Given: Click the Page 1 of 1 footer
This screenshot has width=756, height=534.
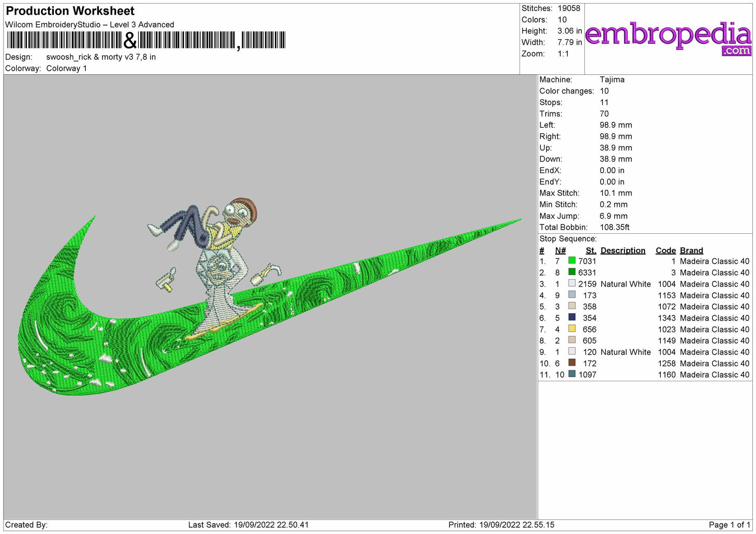Looking at the screenshot, I should (729, 525).
